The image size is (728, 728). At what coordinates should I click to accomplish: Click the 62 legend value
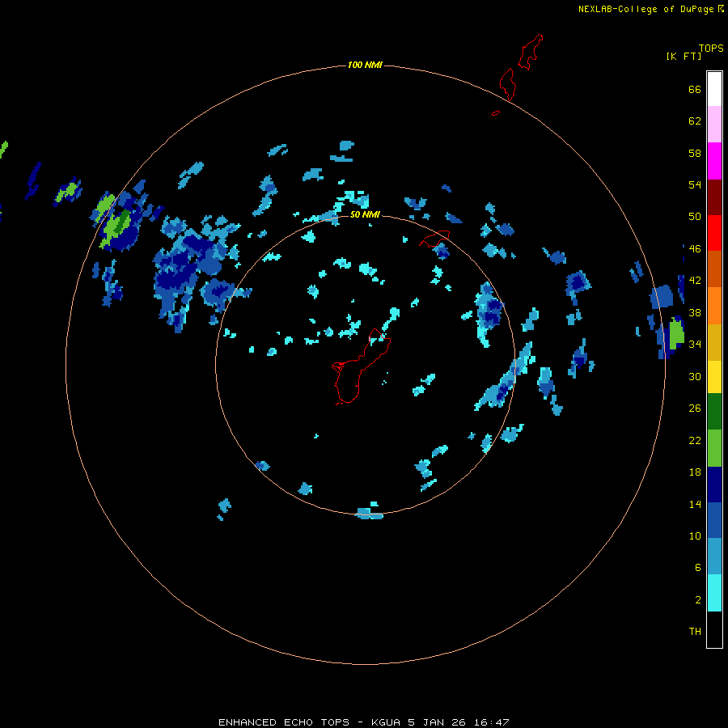(695, 121)
